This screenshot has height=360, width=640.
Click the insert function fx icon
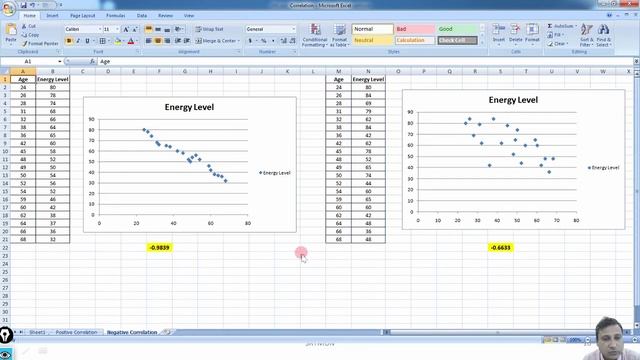[93, 61]
